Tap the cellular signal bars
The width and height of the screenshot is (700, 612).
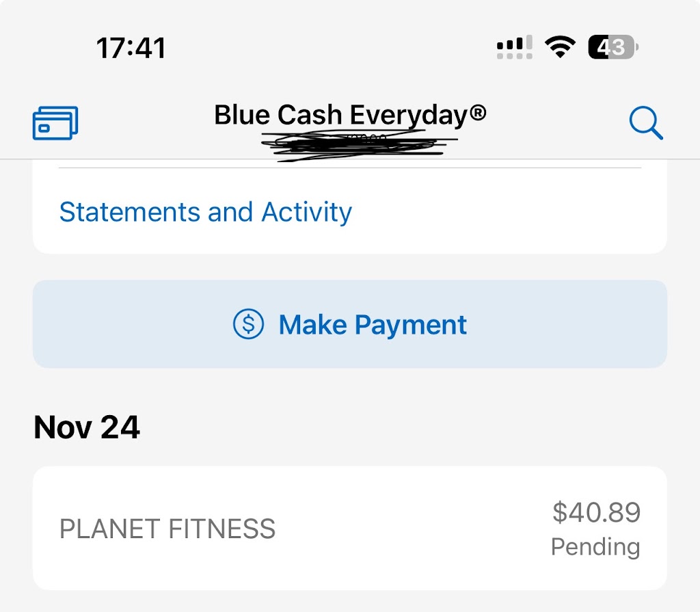(509, 44)
